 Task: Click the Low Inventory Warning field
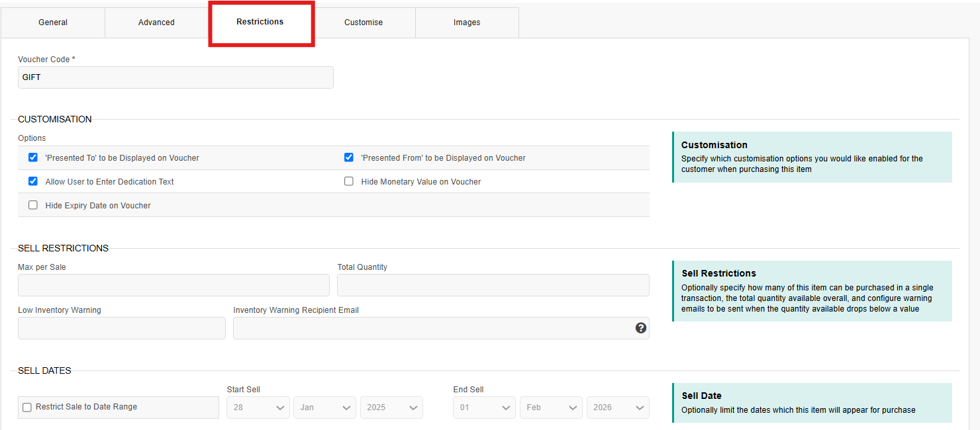[122, 328]
